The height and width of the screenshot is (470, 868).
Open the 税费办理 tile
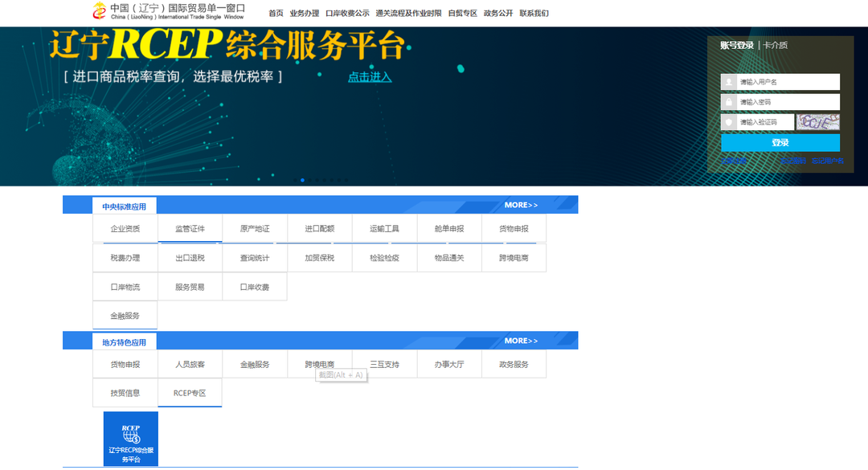125,257
